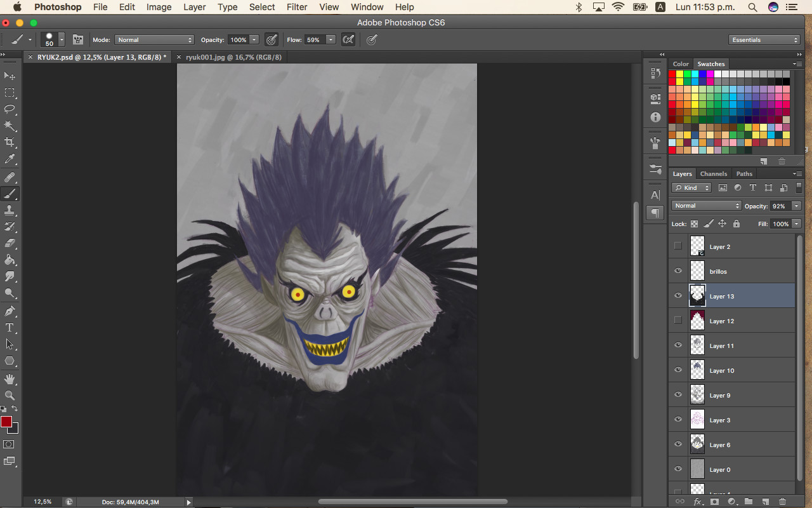Image resolution: width=812 pixels, height=508 pixels.
Task: Open the Essentials workspace dropdown
Action: (x=764, y=39)
